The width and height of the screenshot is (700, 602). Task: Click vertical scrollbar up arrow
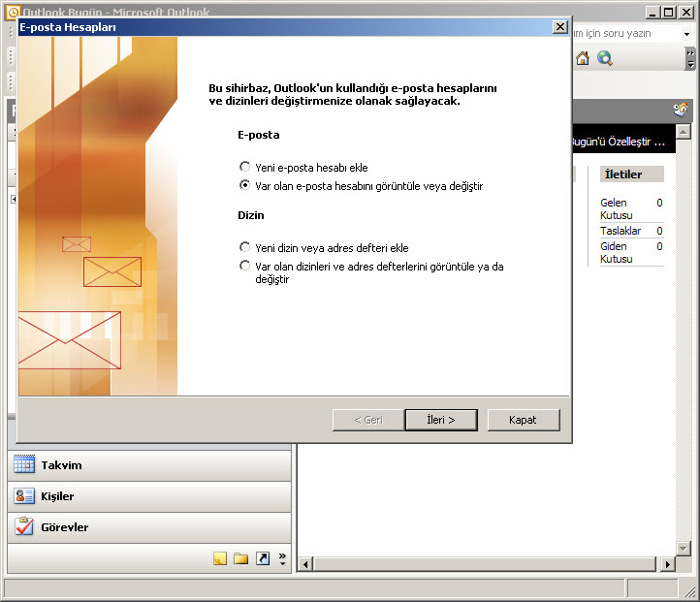684,132
